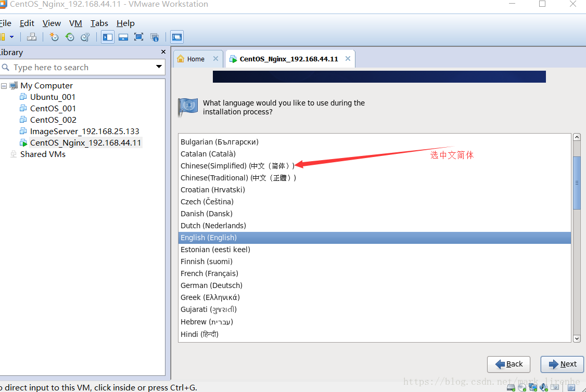The width and height of the screenshot is (586, 392).
Task: Choose Hindi language in the list
Action: (375, 334)
